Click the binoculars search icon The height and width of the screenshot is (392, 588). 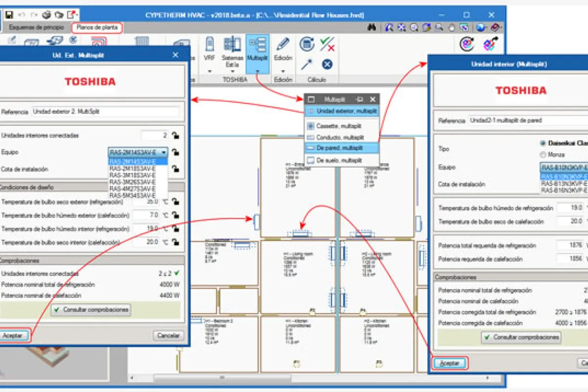tap(372, 28)
